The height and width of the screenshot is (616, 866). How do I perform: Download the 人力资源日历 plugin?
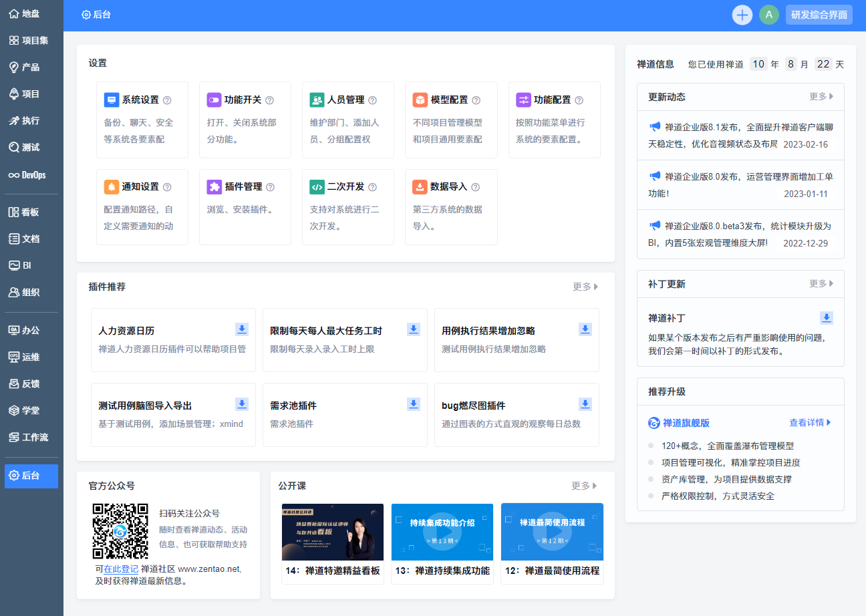[242, 329]
